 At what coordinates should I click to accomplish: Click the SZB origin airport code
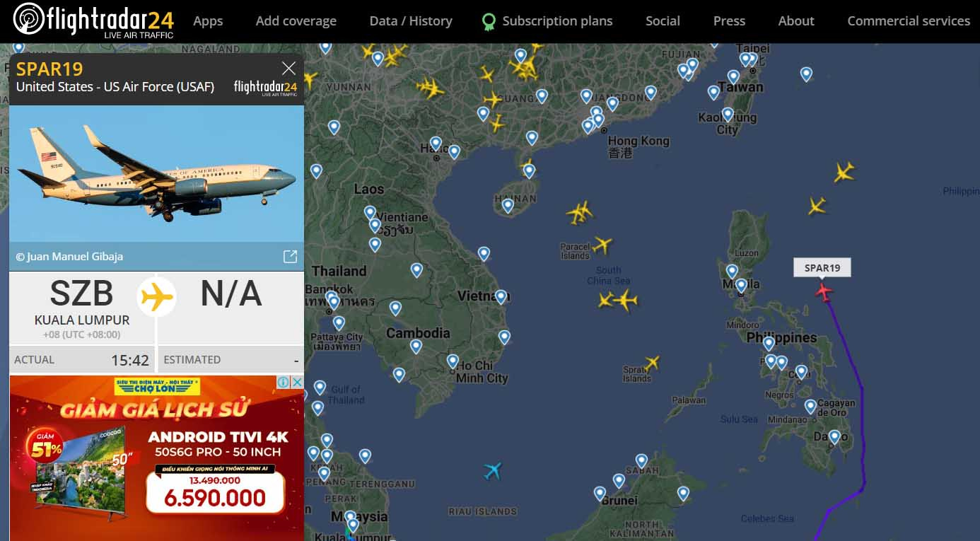[81, 294]
